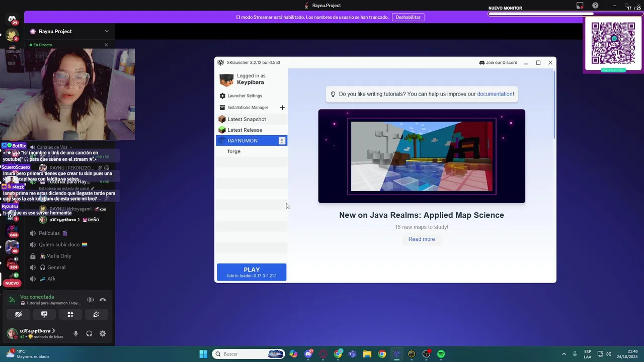Image resolution: width=644 pixels, height=362 pixels.
Task: Open Microsoft Teams from the taskbar
Action: tap(353, 354)
